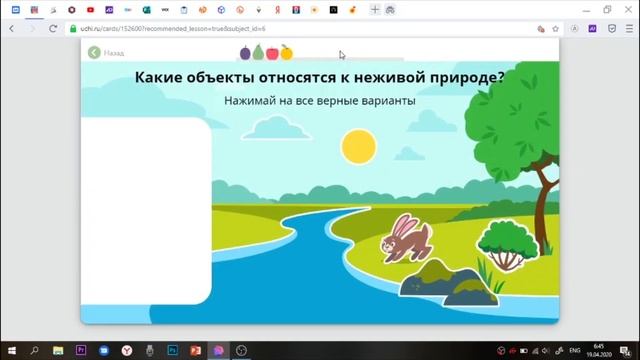Open PowerPoint from taskbar
The image size is (640, 360).
pos(196,351)
